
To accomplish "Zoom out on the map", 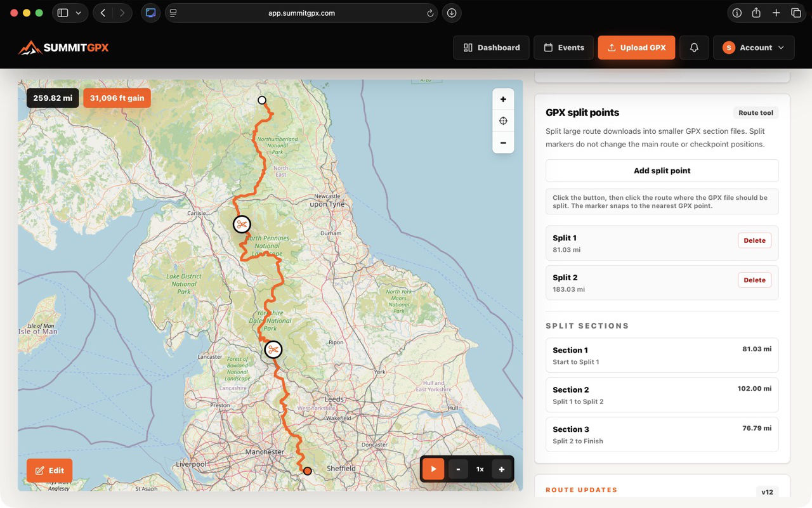I will pos(503,143).
